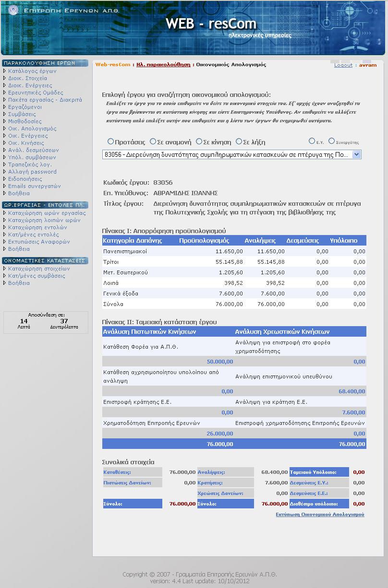Image resolution: width=388 pixels, height=588 pixels.
Task: Click the Λοιπά row label
Action: click(111, 283)
